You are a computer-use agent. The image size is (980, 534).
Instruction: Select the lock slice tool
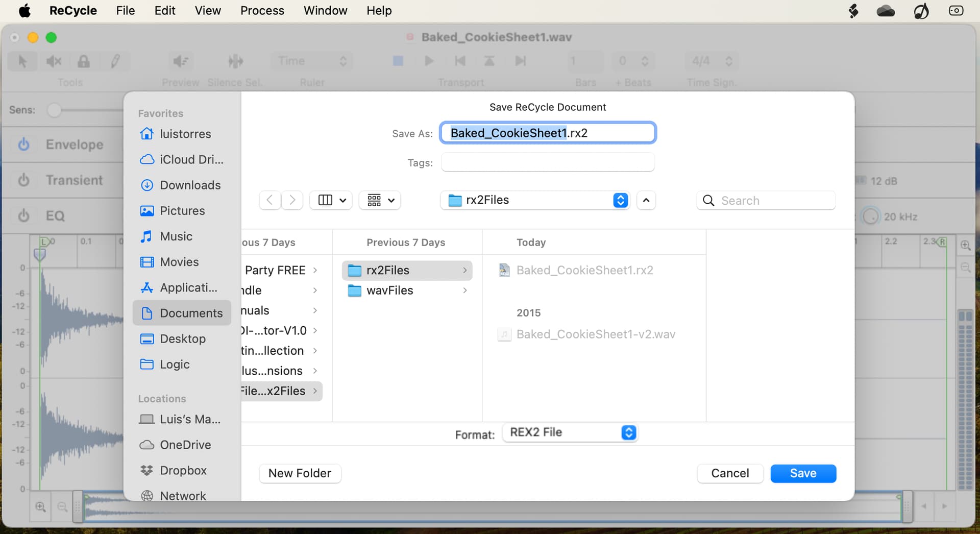click(84, 61)
